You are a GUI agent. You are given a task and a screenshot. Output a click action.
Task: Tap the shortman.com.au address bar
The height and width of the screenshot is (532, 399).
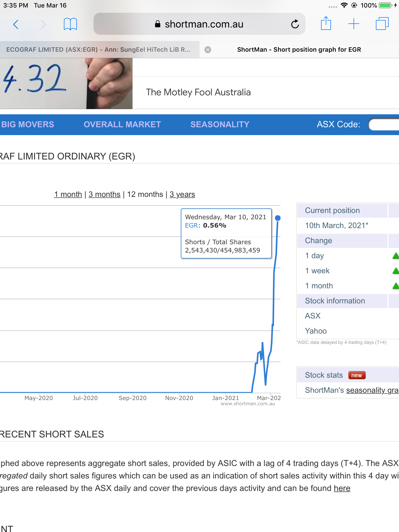[x=199, y=24]
